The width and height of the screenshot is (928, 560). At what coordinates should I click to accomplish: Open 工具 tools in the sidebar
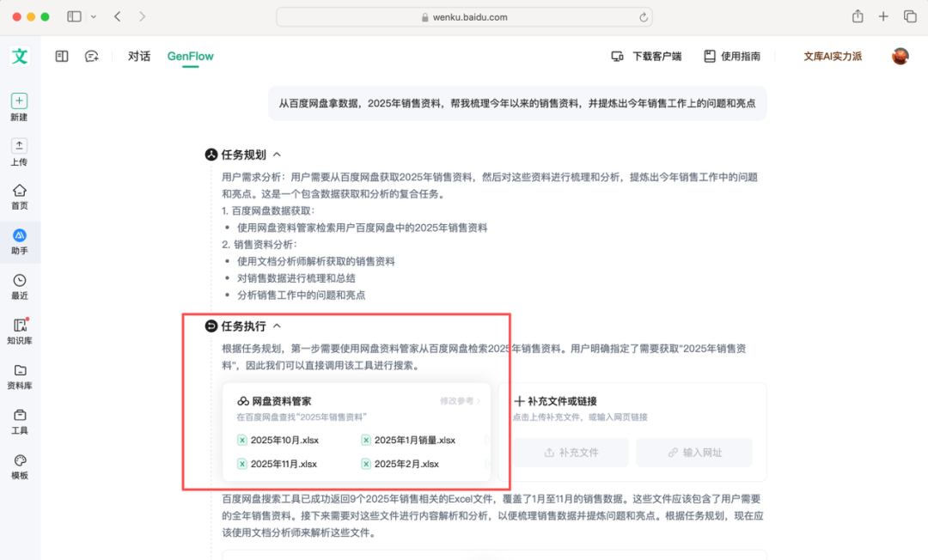[20, 422]
